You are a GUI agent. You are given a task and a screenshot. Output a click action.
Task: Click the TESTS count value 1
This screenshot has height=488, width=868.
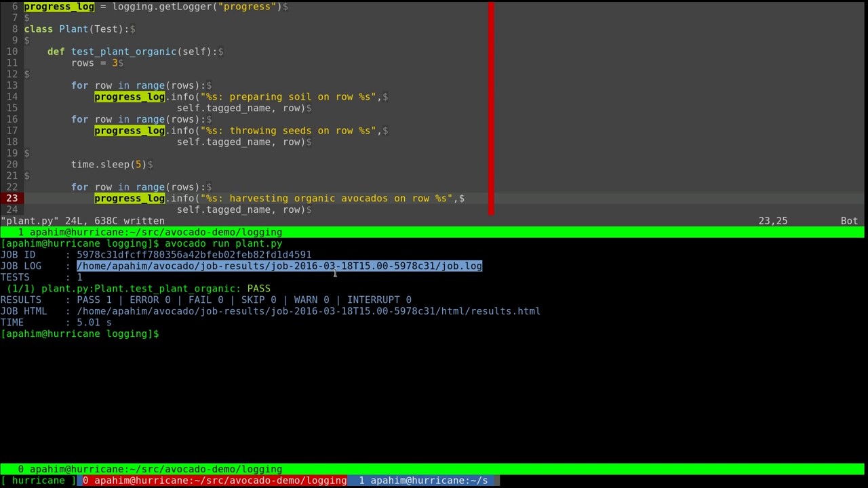tap(79, 277)
